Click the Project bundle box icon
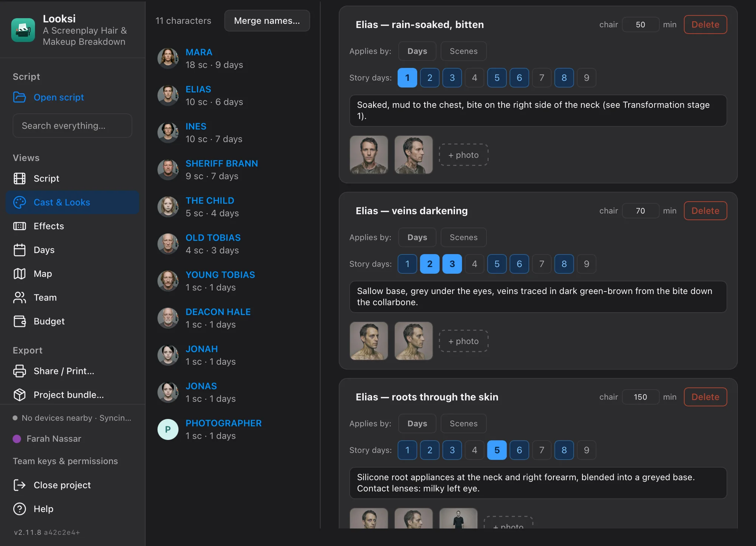The height and width of the screenshot is (546, 756). coord(20,395)
